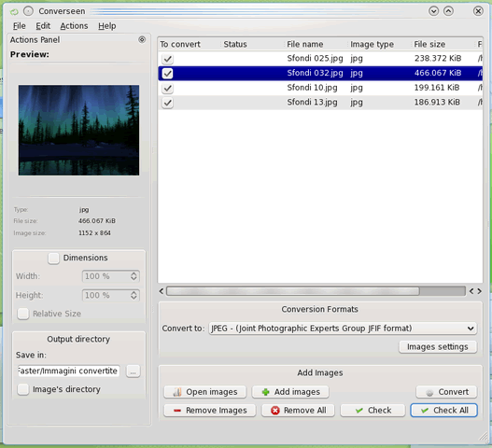Viewport: 492px width, 448px height.
Task: Click the 238.372 KiB file size cell
Action: (438, 59)
